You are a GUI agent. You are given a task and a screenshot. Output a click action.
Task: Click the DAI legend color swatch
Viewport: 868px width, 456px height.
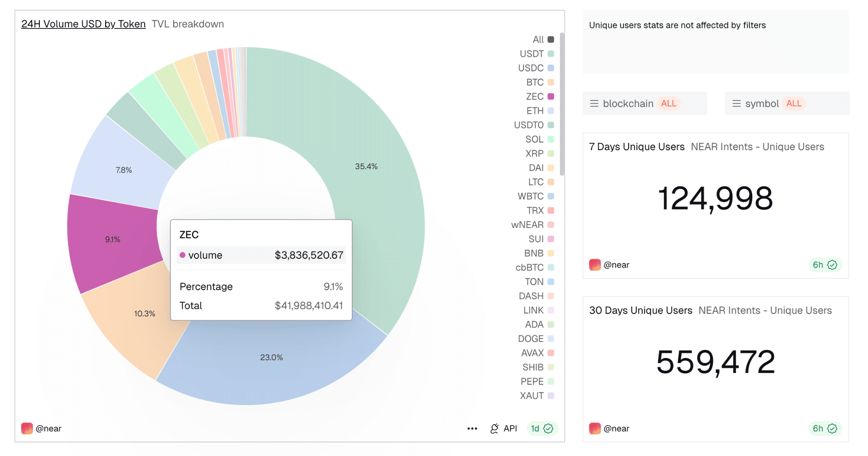coord(551,168)
